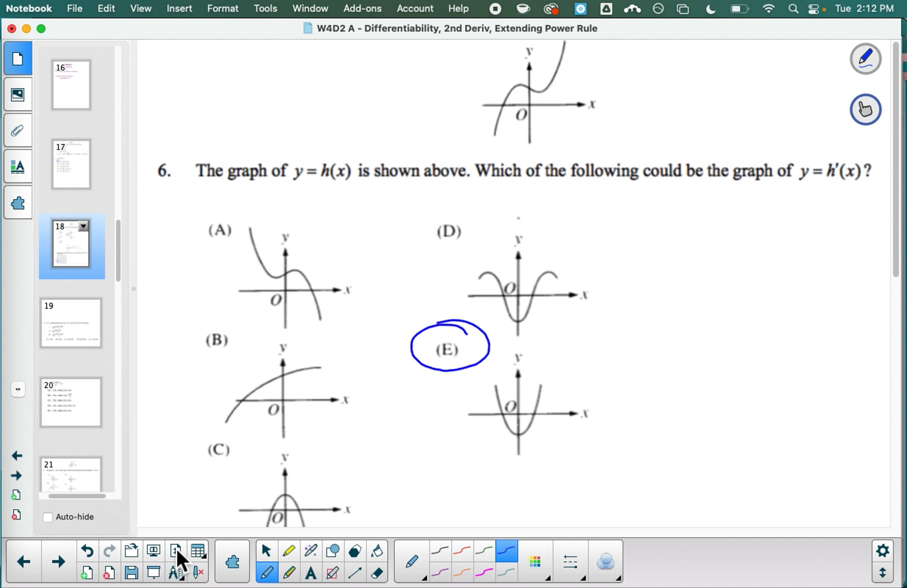The image size is (907, 588).
Task: Select the Text tool
Action: pos(311,573)
